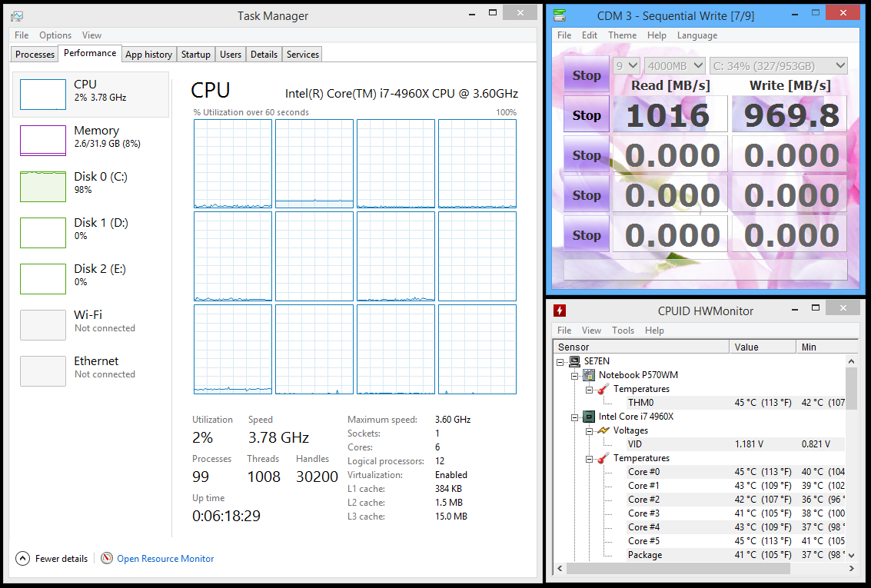Select the CPU mini graph thumbnail
This screenshot has height=588, width=871.
coord(43,94)
